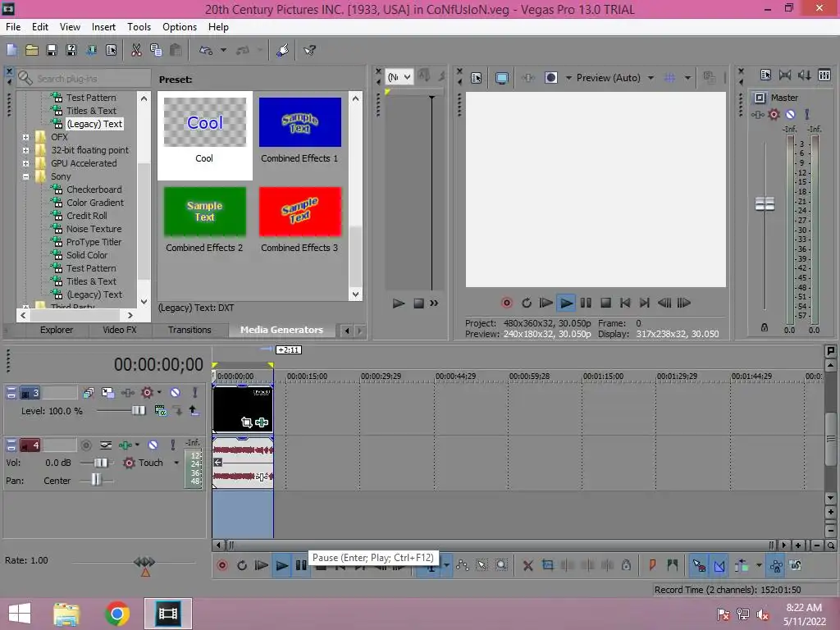Collapse the Sony folder
Screen dimensions: 840x630
(x=25, y=176)
